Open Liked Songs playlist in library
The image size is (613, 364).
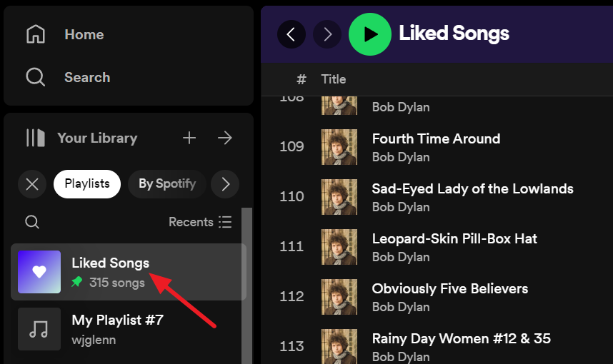pyautogui.click(x=111, y=263)
